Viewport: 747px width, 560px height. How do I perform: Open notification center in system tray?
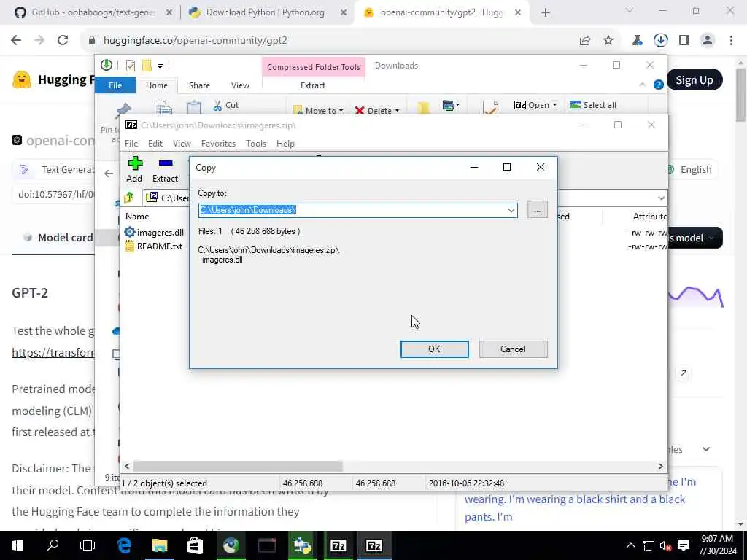coord(683,545)
